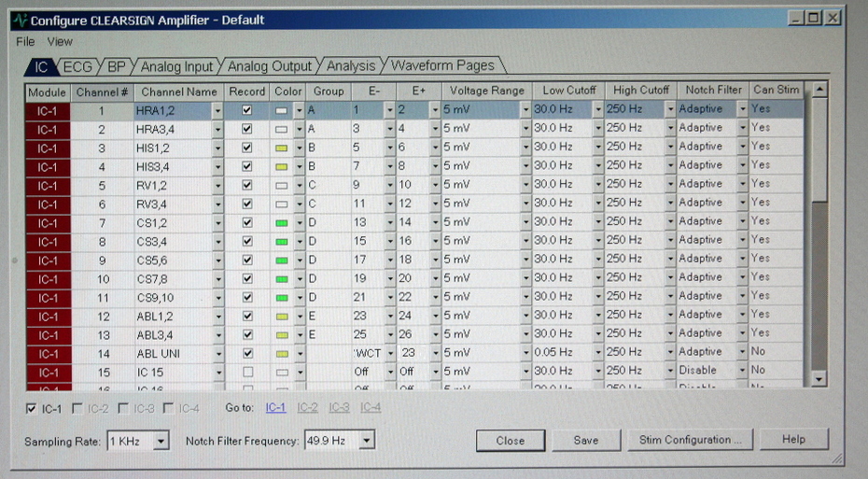Uncheck Record for channel HIS1,2
The width and height of the screenshot is (868, 479).
[x=247, y=148]
